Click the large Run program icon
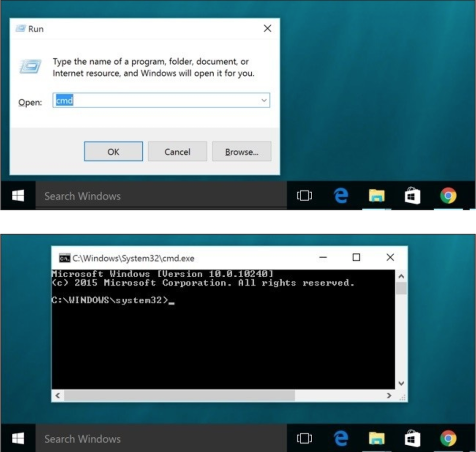The width and height of the screenshot is (476, 452). coord(30,67)
